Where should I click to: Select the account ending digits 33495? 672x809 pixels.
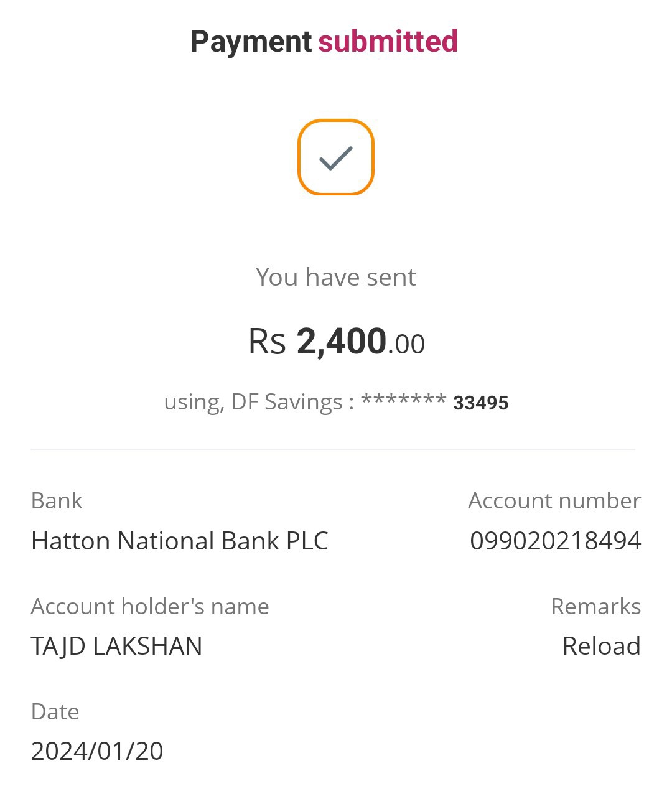pyautogui.click(x=480, y=403)
